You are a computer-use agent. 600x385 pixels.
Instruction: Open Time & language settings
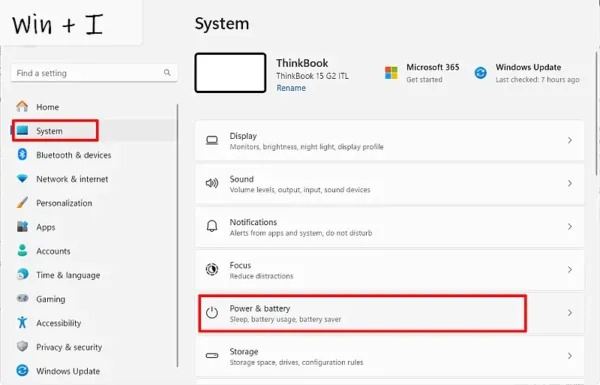coord(68,275)
